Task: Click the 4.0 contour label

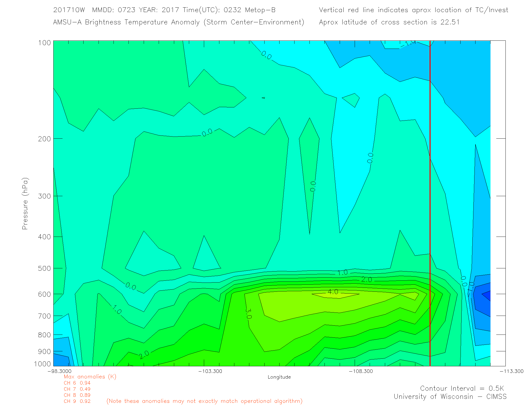Action: pyautogui.click(x=333, y=292)
